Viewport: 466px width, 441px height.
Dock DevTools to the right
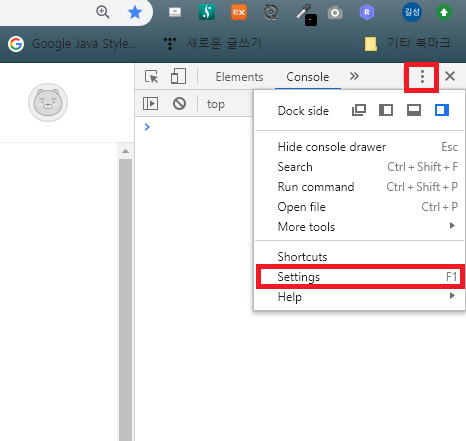pyautogui.click(x=442, y=110)
